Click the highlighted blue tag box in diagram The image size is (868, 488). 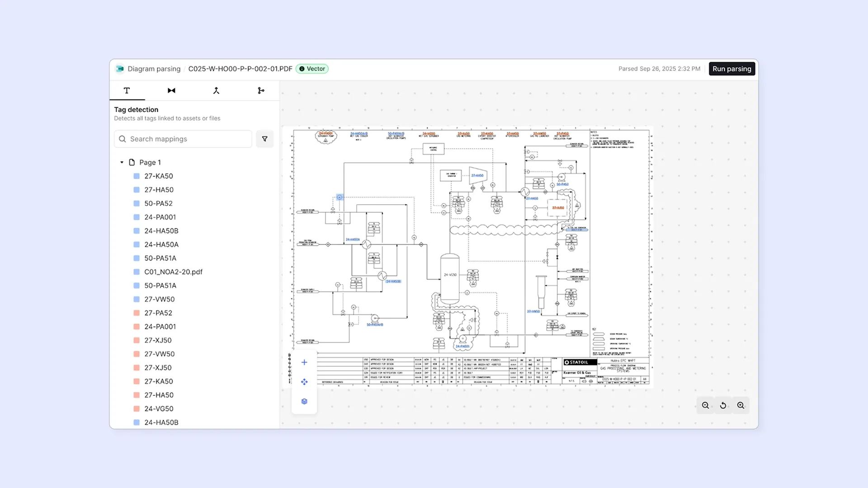click(340, 197)
